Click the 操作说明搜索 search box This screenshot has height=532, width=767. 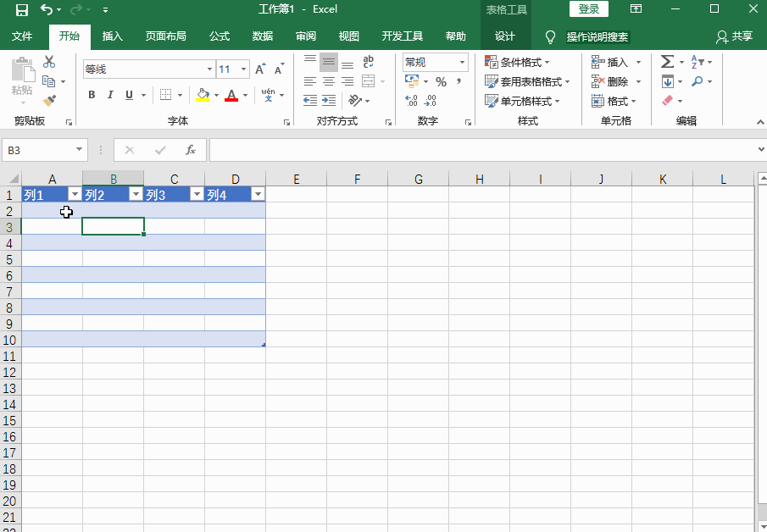coord(597,36)
